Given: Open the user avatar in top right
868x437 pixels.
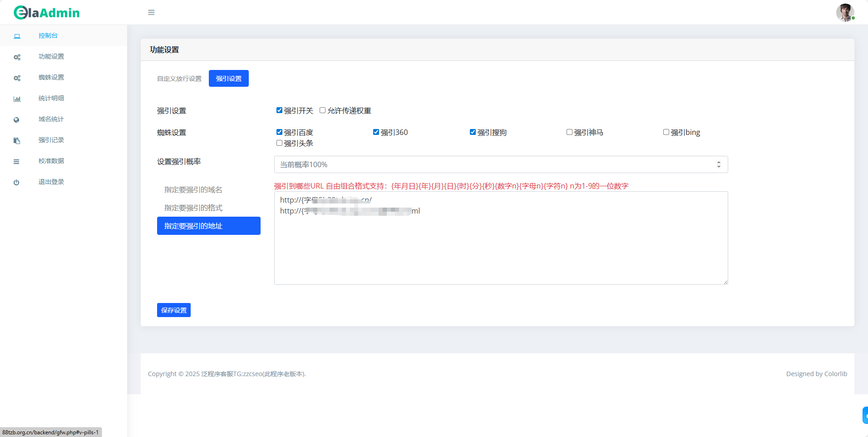Looking at the screenshot, I should (x=844, y=13).
